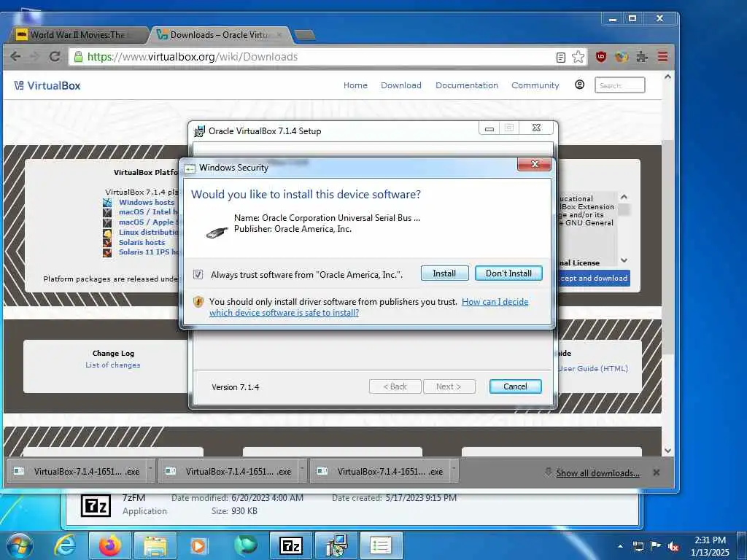Image resolution: width=747 pixels, height=560 pixels.
Task: Switch to 7-Zip taskbar button
Action: point(290,545)
